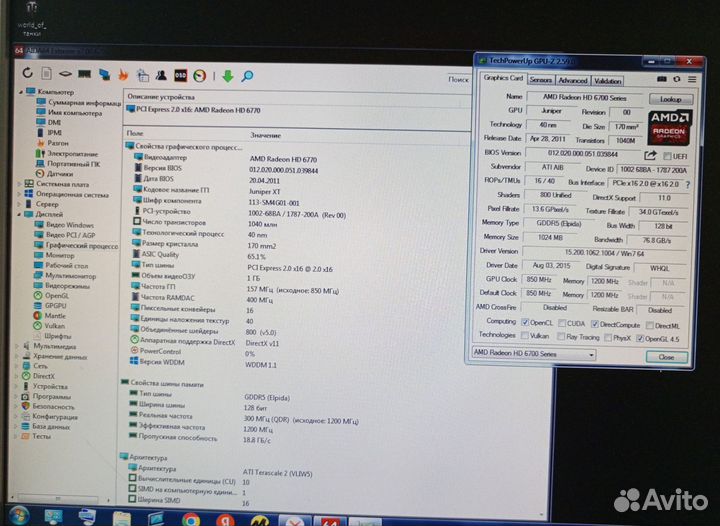The image size is (720, 526).
Task: Click the tree panel horizontal scrollbar
Action: pos(57,499)
